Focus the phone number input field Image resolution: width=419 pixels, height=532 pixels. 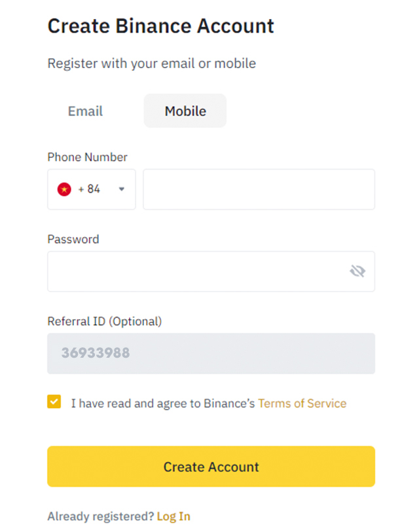point(259,189)
